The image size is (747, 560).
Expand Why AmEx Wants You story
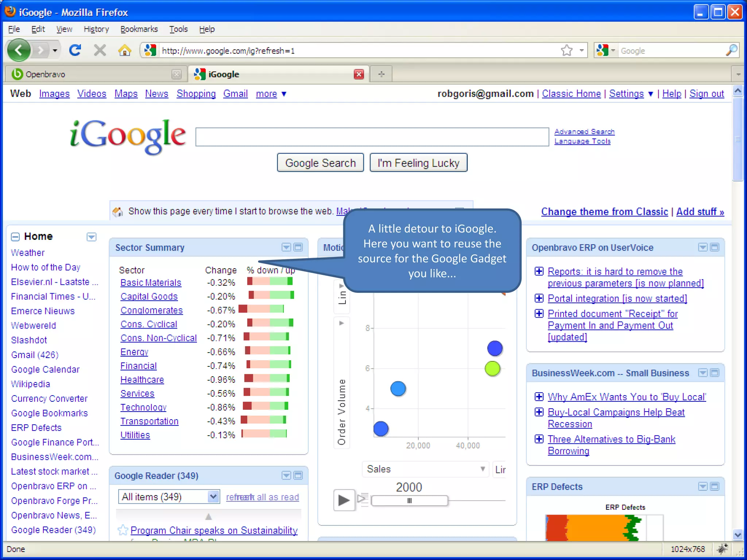(x=539, y=397)
